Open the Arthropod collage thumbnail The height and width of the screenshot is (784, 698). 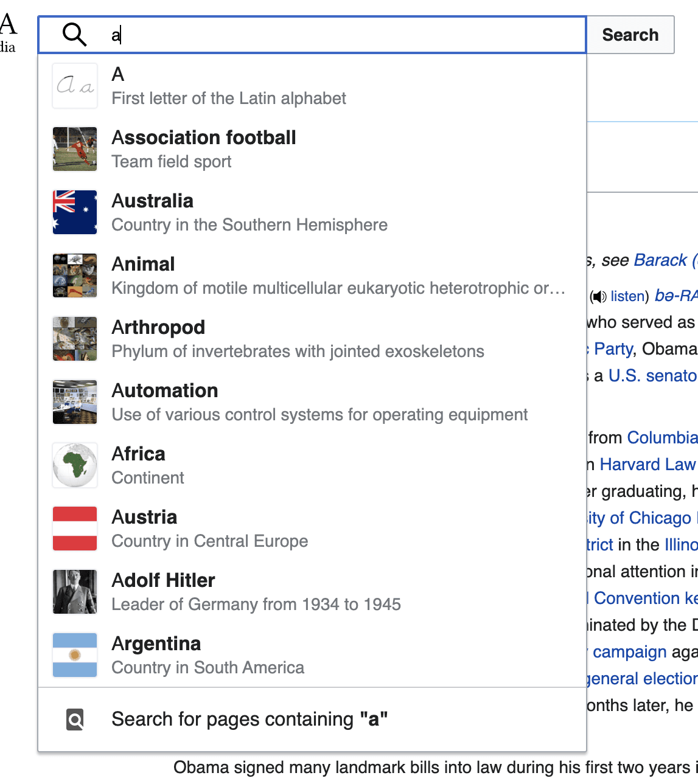[x=75, y=339]
